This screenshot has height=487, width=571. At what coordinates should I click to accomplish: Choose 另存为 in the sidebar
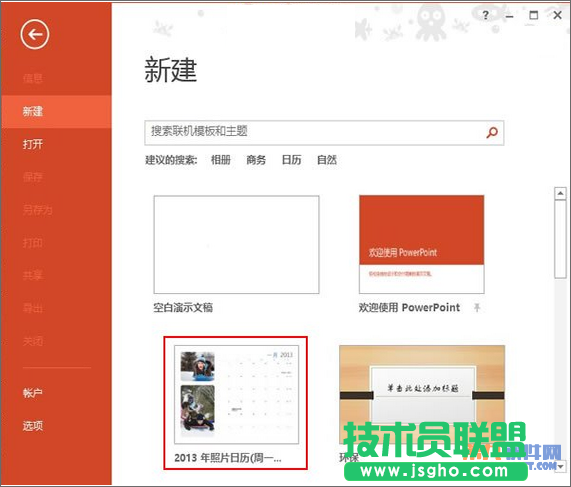(x=38, y=210)
